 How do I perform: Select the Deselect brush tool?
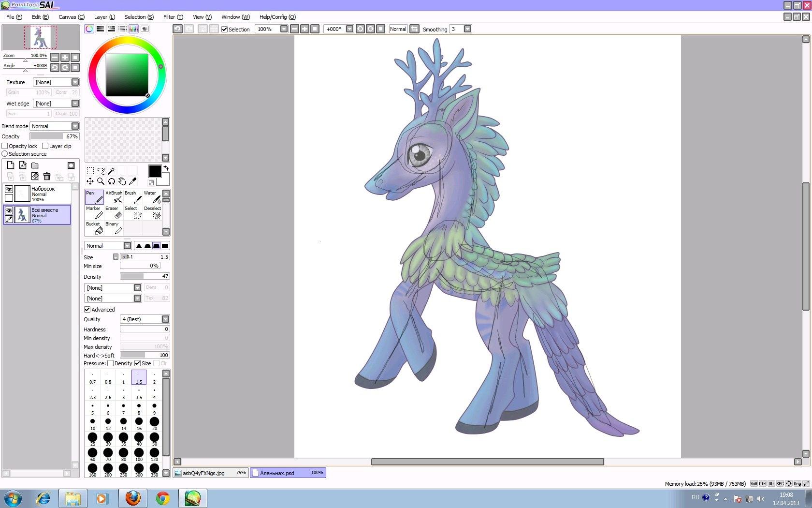(x=152, y=212)
